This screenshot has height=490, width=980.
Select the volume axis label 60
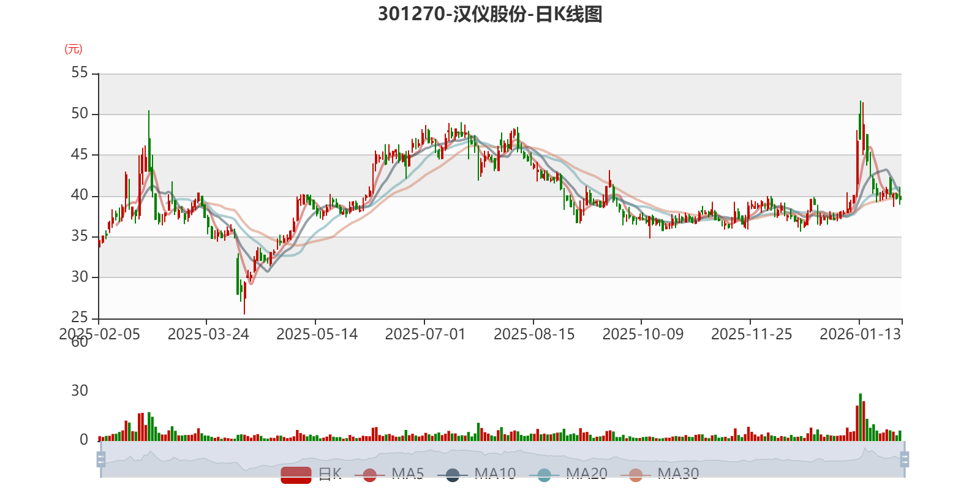click(x=80, y=342)
